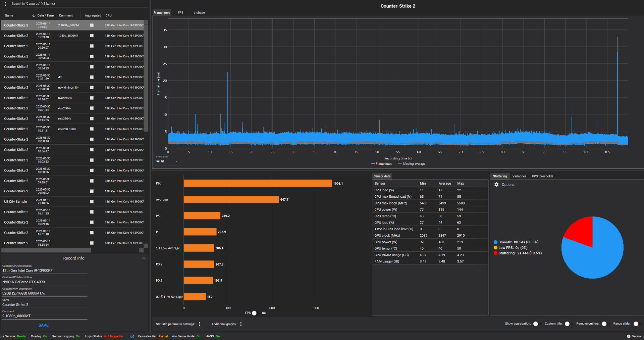Open the Variances tab

(519, 176)
